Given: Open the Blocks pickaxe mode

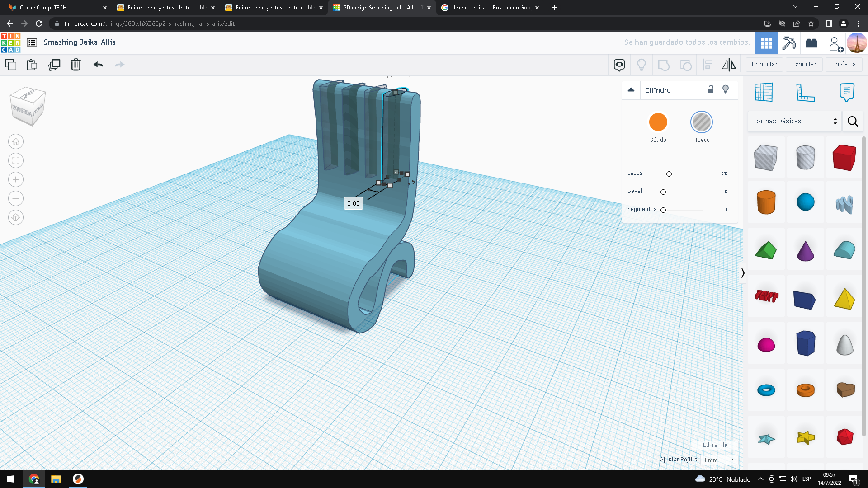Looking at the screenshot, I should click(789, 43).
